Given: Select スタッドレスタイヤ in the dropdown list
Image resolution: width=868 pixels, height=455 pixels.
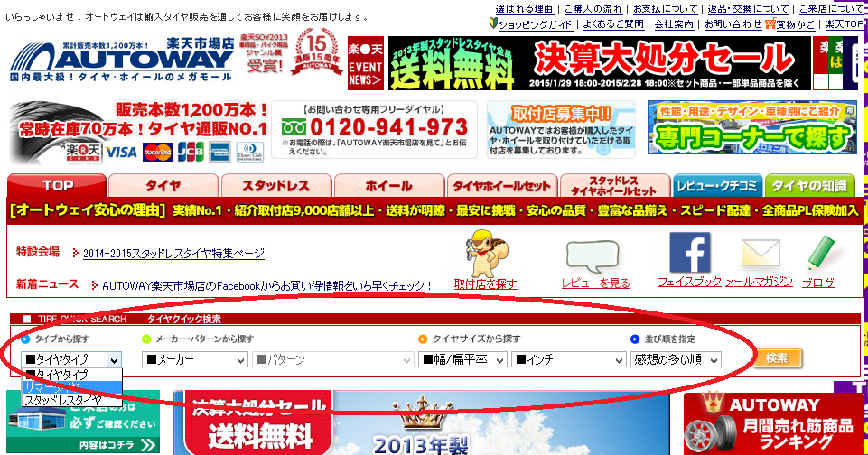Looking at the screenshot, I should pyautogui.click(x=71, y=400).
